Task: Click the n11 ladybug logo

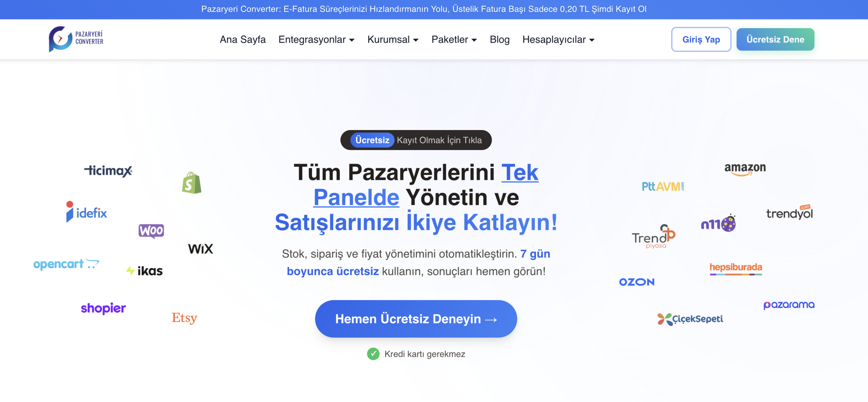Action: coord(718,224)
